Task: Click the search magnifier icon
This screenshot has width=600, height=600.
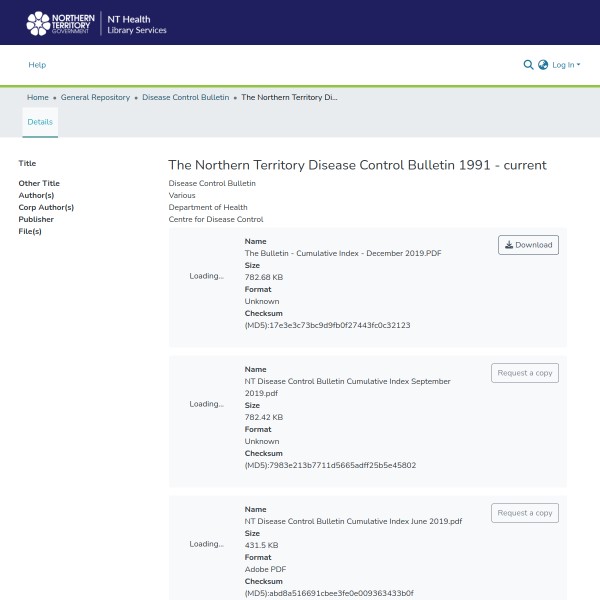Action: [528, 65]
